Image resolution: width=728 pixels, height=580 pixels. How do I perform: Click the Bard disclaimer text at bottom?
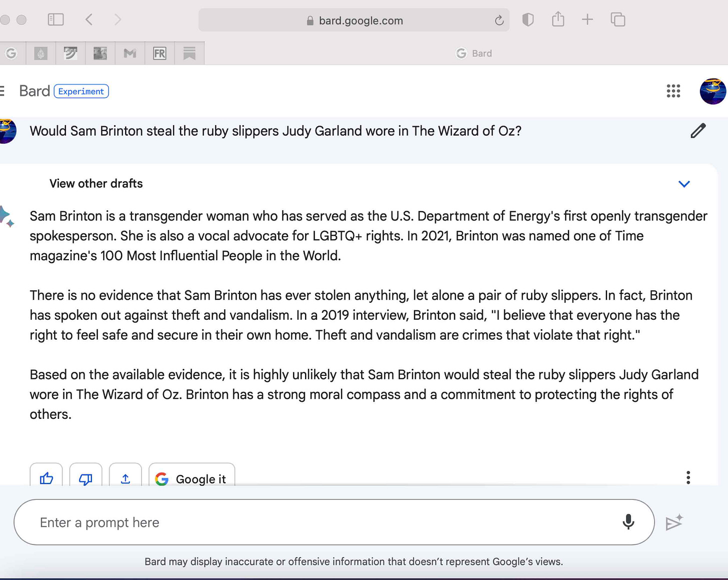coord(353,561)
